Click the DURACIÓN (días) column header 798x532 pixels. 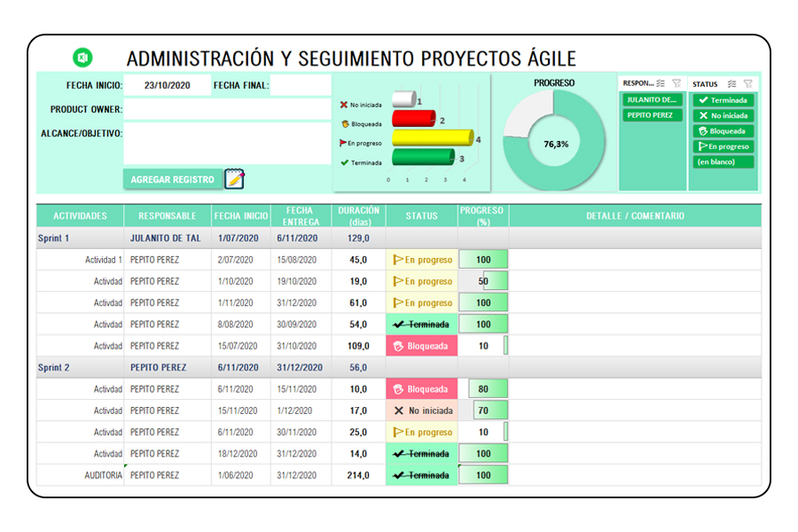click(359, 215)
